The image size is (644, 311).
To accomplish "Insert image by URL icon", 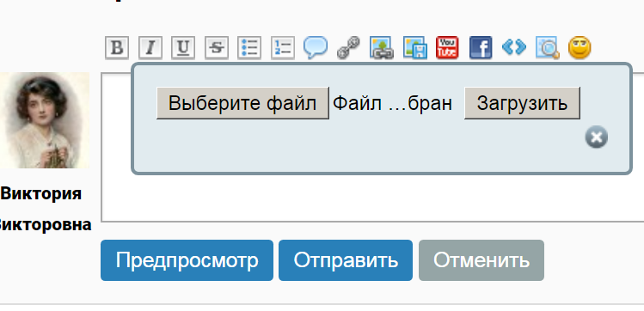I will click(x=382, y=48).
